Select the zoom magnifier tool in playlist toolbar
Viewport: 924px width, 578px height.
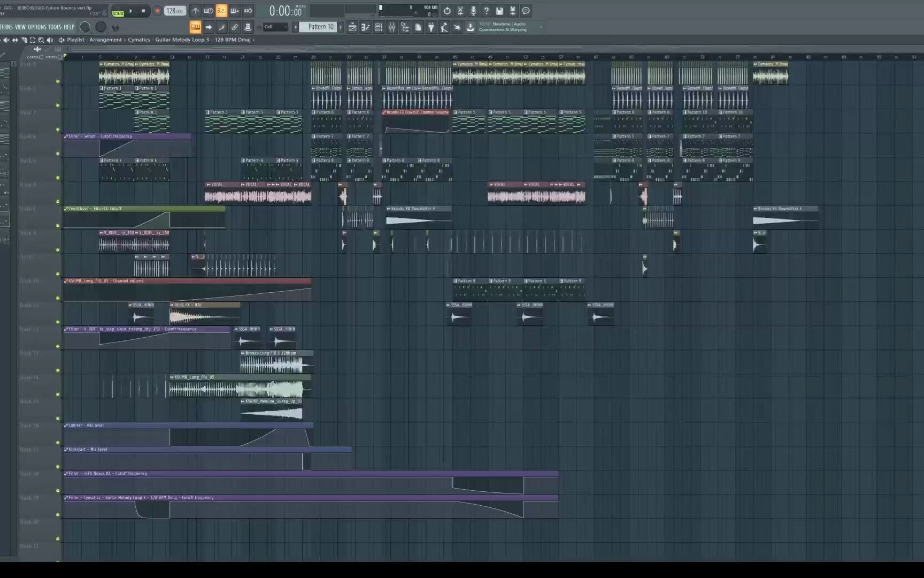click(41, 40)
